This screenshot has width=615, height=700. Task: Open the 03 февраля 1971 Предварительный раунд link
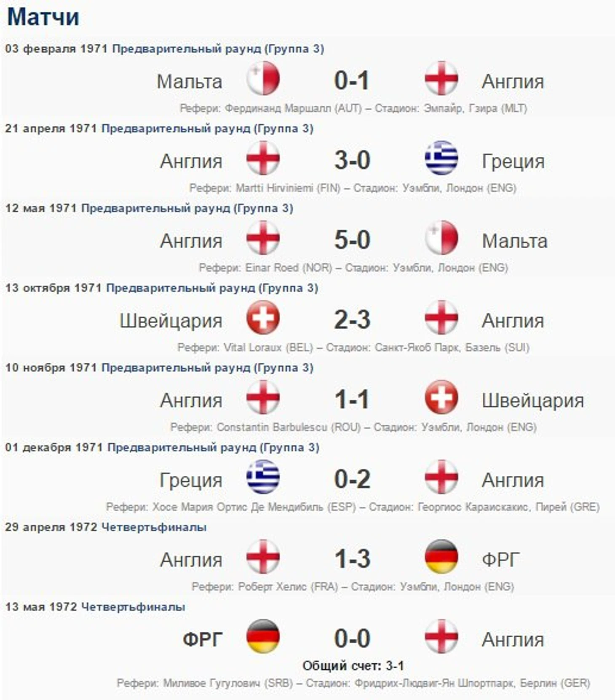[218, 49]
